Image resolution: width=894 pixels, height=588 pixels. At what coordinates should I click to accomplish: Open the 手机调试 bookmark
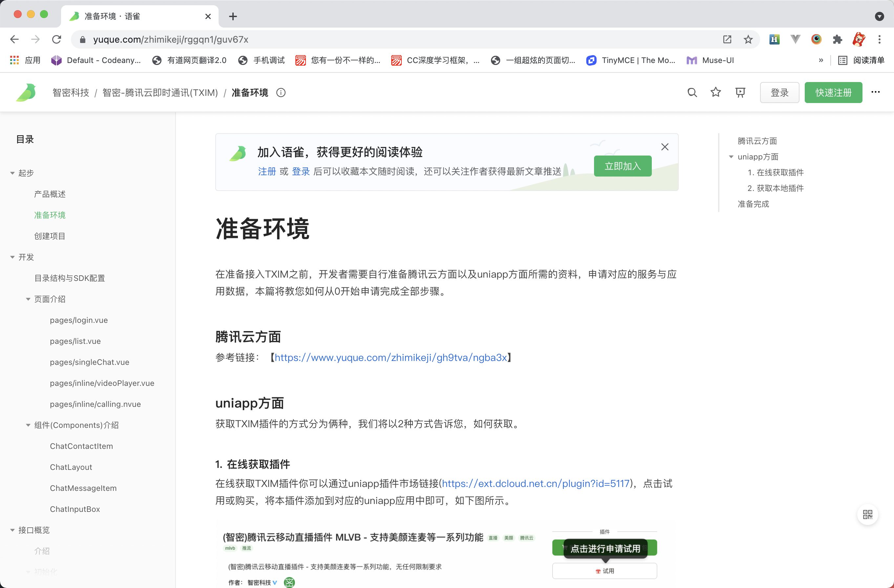[262, 60]
